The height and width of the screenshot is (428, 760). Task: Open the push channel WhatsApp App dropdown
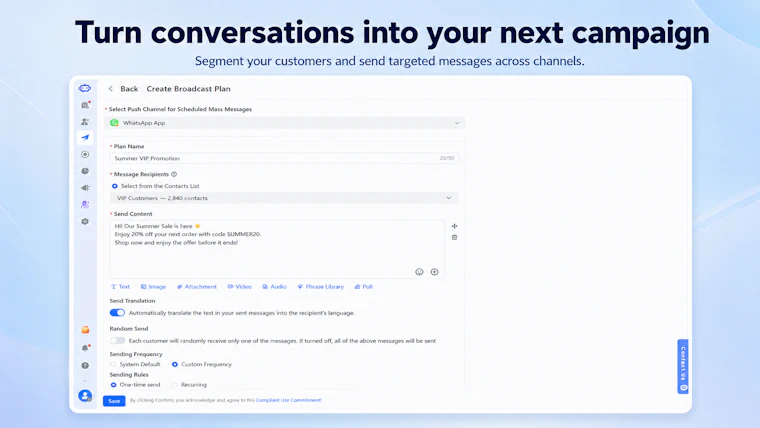[285, 123]
